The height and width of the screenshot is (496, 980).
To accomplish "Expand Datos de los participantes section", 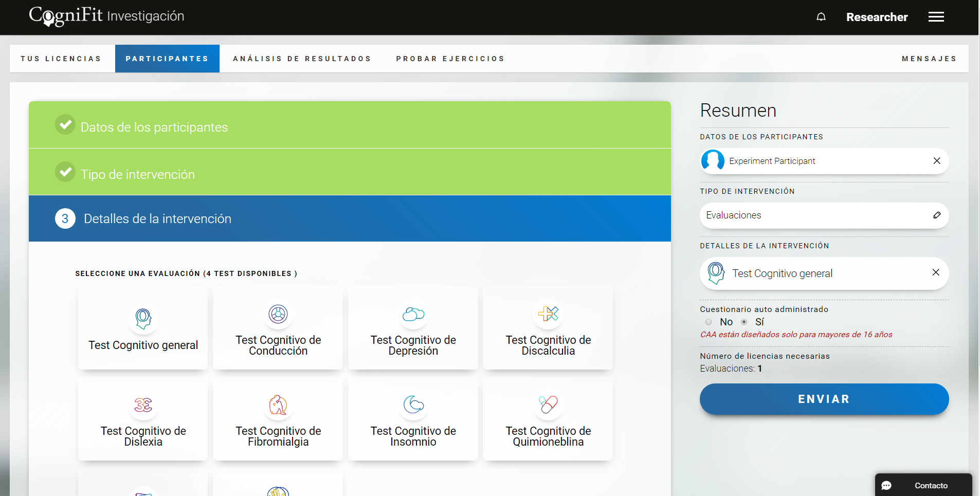I will 350,125.
